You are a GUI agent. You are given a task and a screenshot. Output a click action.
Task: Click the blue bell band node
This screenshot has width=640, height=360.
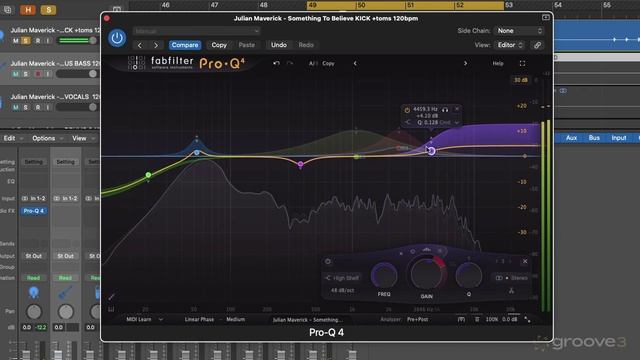pyautogui.click(x=197, y=152)
